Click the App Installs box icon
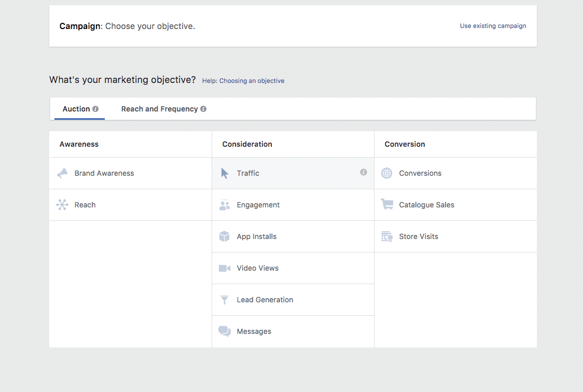 (x=225, y=236)
